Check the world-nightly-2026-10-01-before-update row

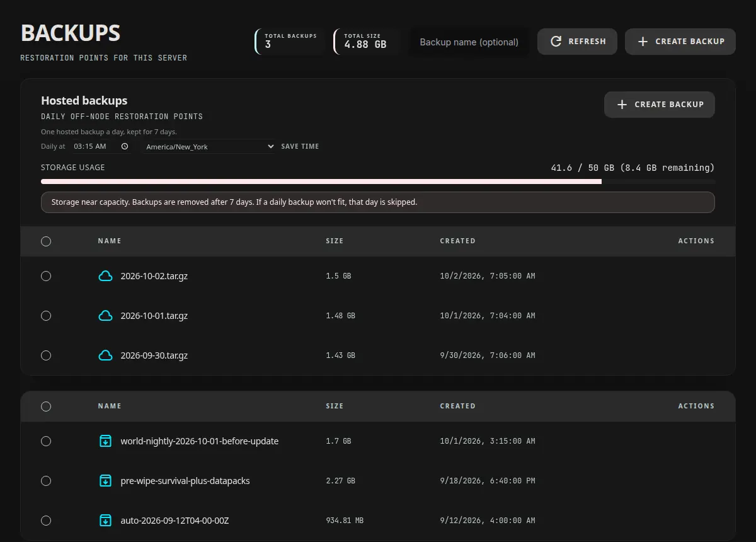(46, 441)
